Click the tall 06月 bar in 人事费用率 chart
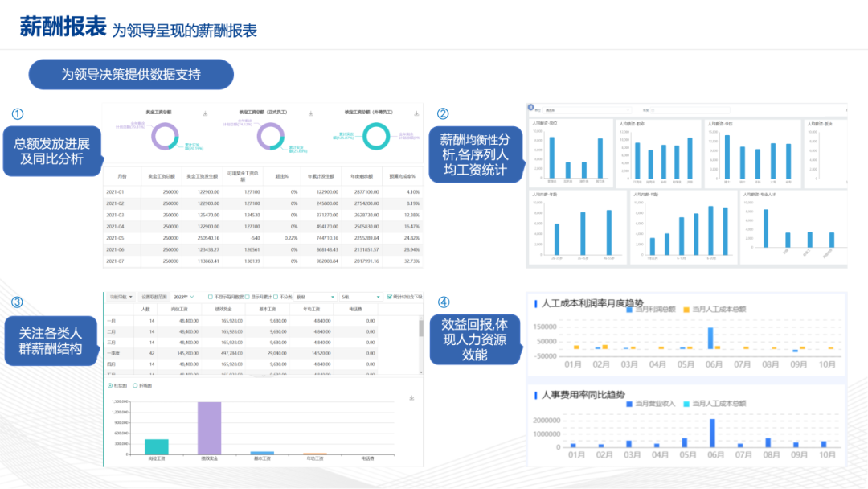Screen dimensions: 868x489 [712, 433]
